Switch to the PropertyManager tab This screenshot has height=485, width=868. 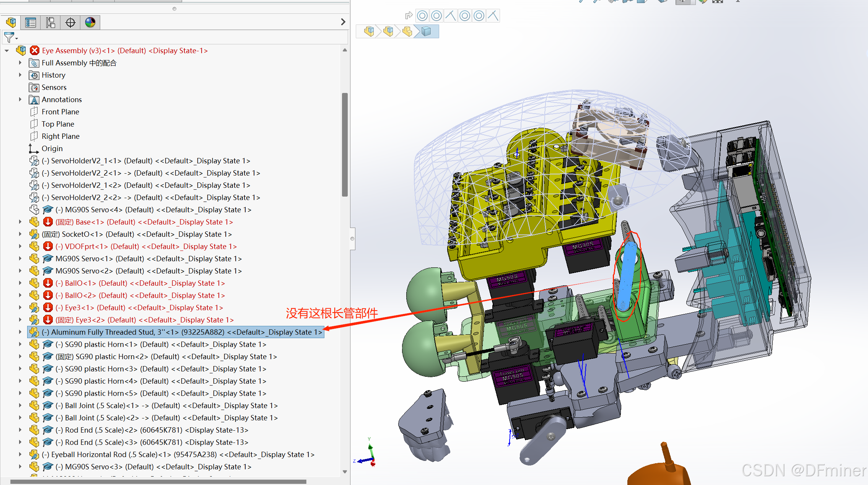tap(31, 23)
